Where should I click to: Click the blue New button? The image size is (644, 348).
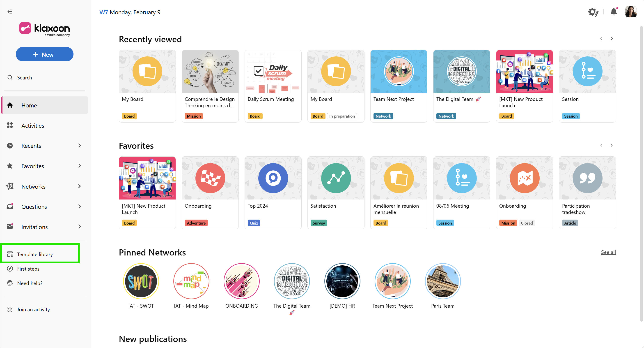(44, 54)
